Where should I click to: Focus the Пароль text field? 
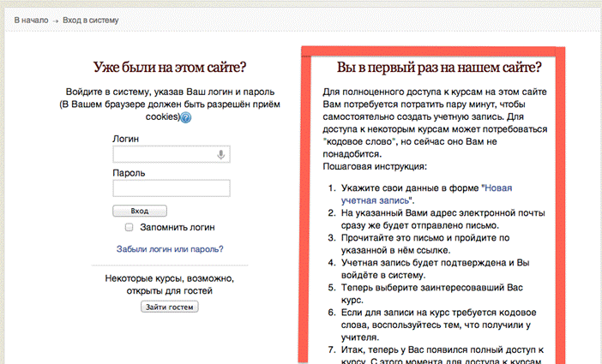pos(172,188)
